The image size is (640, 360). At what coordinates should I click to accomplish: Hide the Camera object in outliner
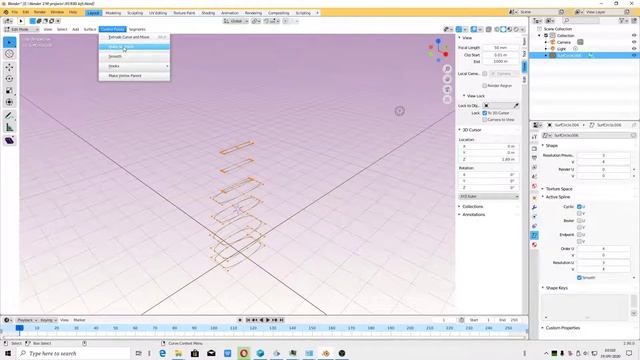point(634,42)
